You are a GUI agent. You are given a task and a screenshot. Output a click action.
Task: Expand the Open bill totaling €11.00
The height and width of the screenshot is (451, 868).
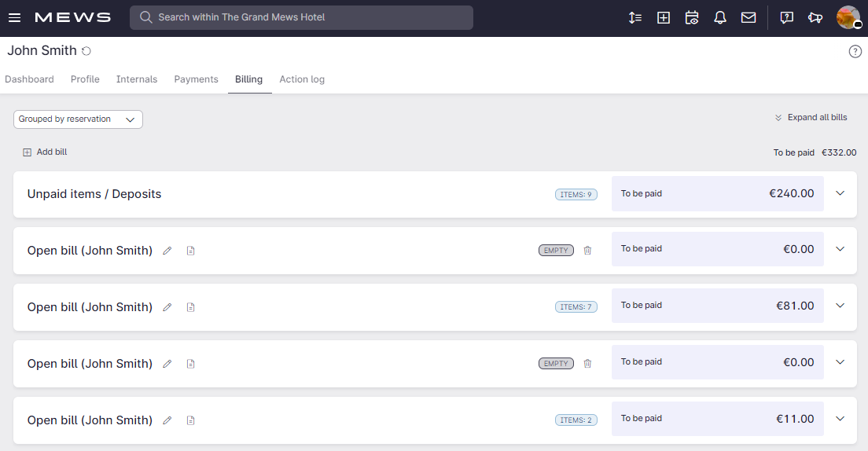point(840,419)
